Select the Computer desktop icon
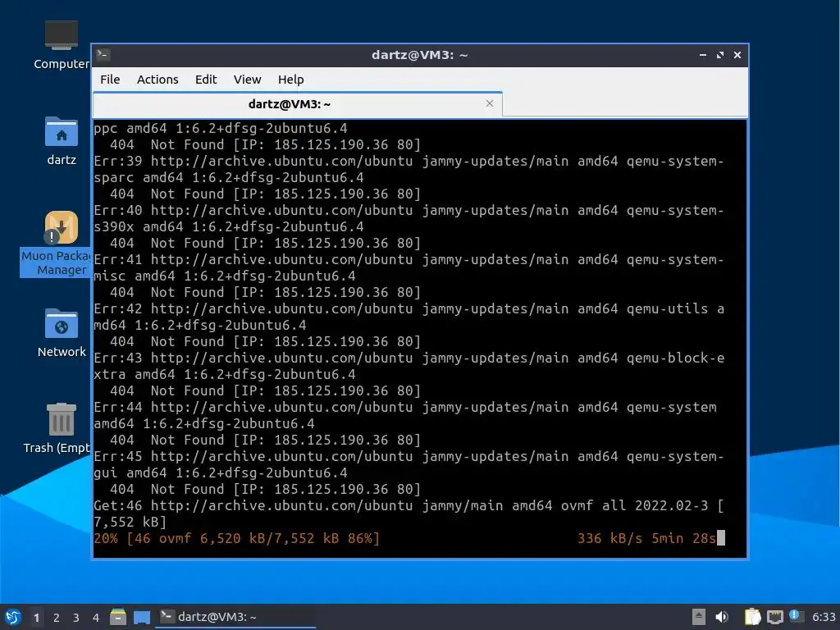Screen dimensions: 840x630 coord(61,45)
